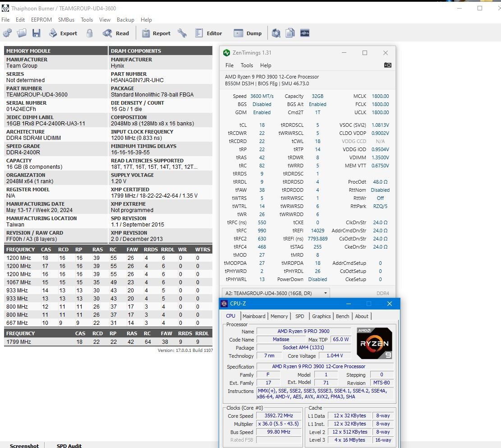Click the Thaiphoon Burner title bar app icon
This screenshot has height=448, width=501.
click(5, 8)
